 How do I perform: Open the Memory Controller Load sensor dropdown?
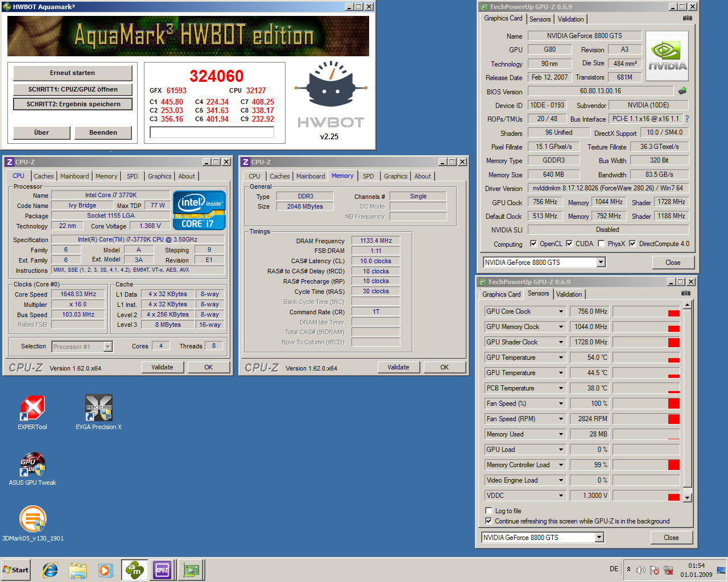[561, 465]
